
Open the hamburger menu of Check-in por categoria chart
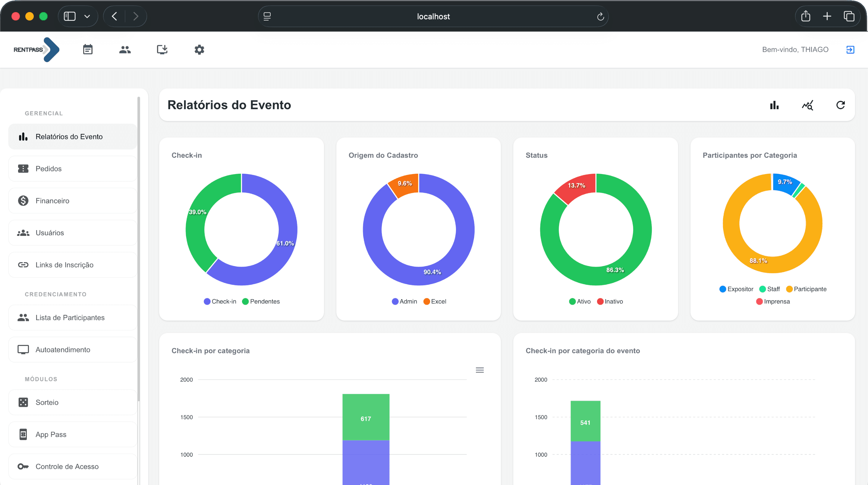pyautogui.click(x=480, y=370)
